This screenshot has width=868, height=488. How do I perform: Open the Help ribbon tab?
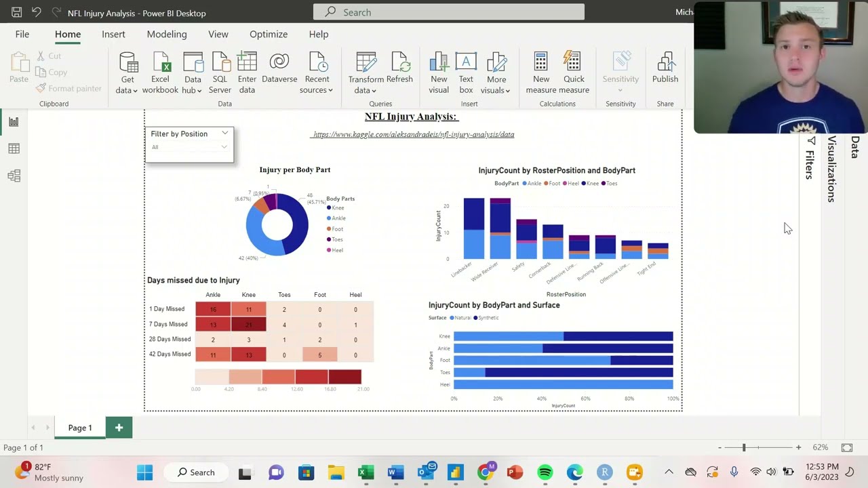[319, 34]
